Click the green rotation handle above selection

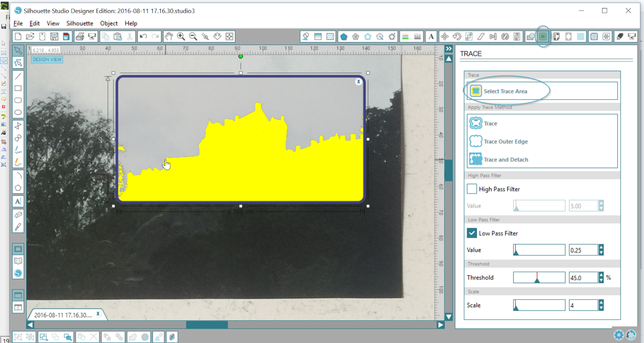pyautogui.click(x=241, y=56)
